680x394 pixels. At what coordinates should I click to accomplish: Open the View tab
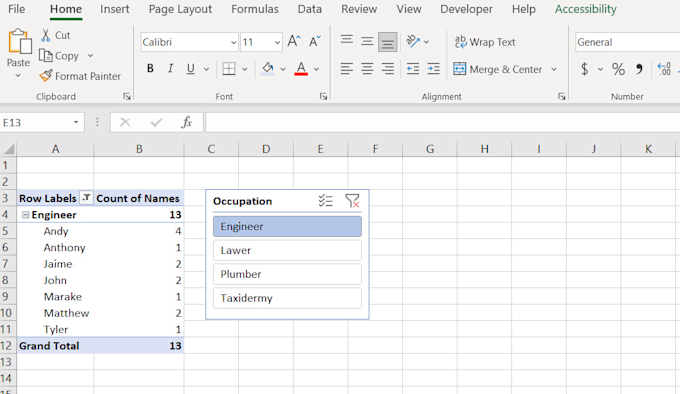409,9
